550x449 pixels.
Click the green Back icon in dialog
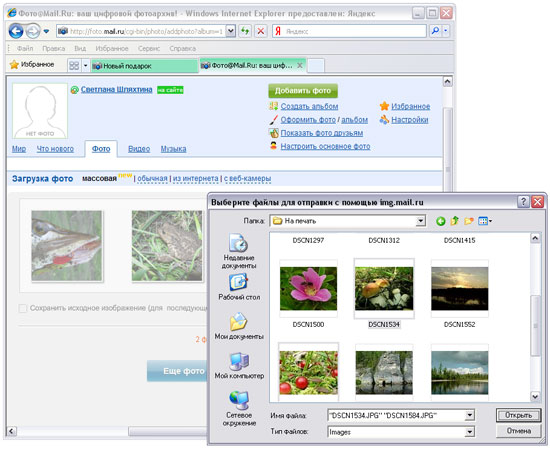441,221
